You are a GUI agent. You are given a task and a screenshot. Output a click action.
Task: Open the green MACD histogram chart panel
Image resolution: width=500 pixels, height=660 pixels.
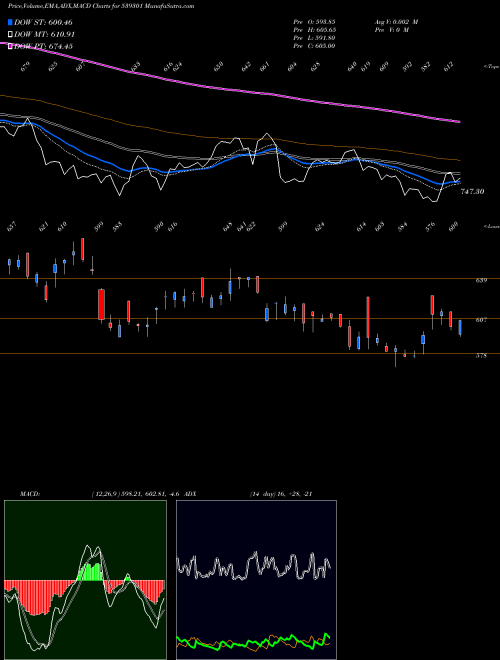pyautogui.click(x=85, y=580)
